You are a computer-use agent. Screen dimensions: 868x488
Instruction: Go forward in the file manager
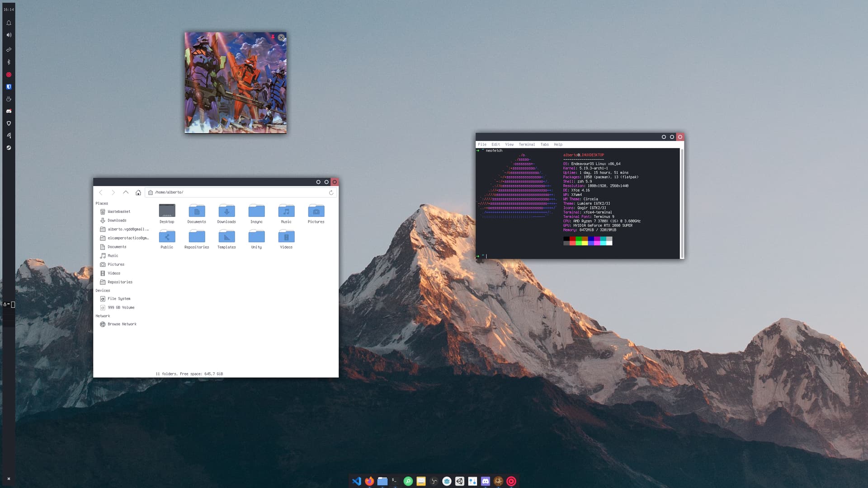[113, 192]
